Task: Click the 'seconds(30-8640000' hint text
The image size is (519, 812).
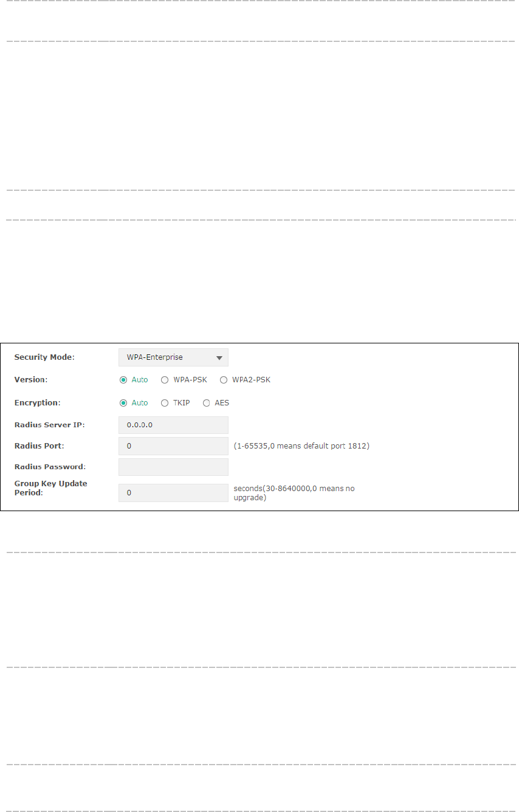Action: click(x=294, y=492)
